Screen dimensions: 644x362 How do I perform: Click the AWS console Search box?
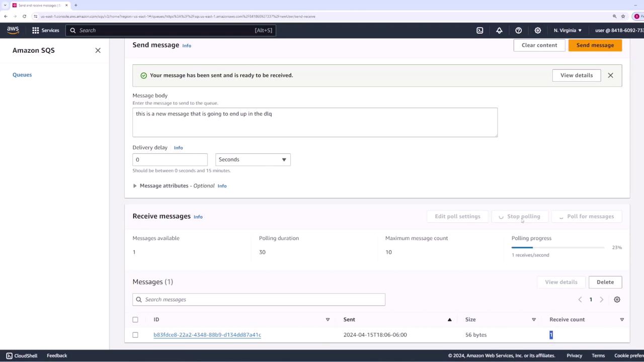point(171,30)
